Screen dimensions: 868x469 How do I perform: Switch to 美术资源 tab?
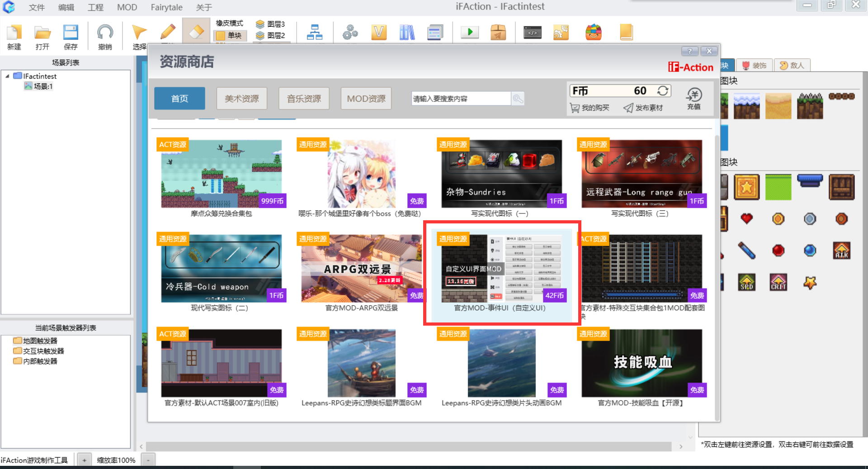point(242,99)
